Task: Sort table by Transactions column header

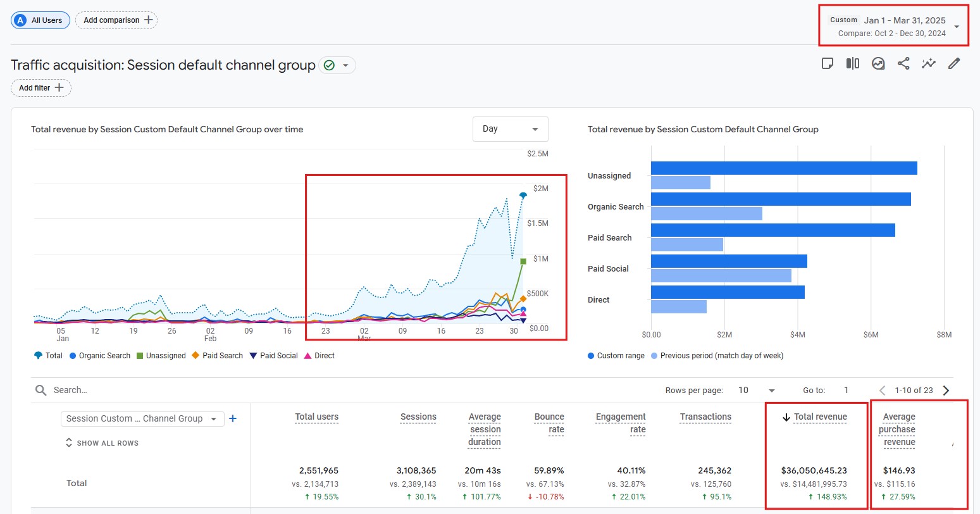Action: [x=705, y=417]
